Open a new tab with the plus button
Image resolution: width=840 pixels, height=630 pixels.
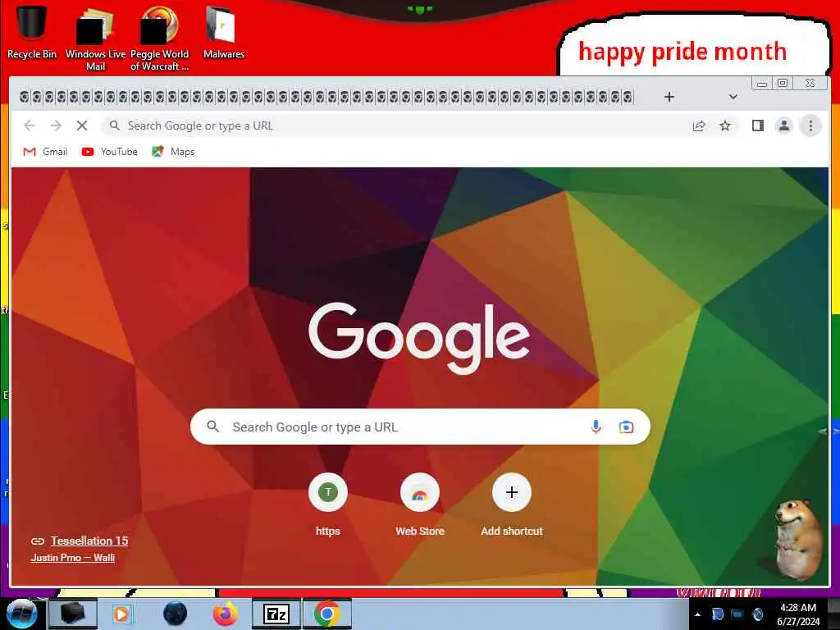(669, 97)
